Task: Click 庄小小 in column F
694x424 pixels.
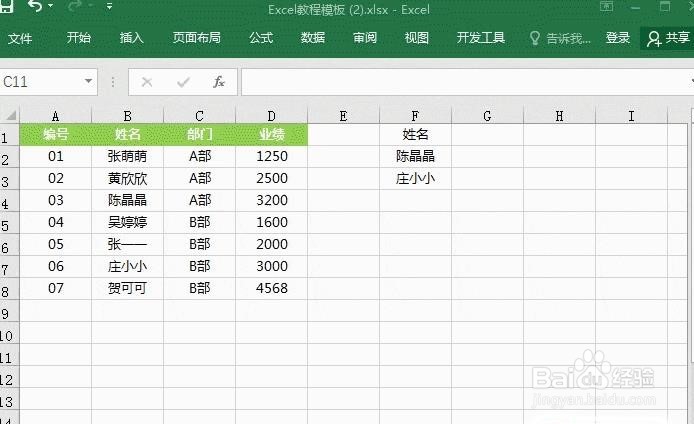Action: tap(415, 179)
